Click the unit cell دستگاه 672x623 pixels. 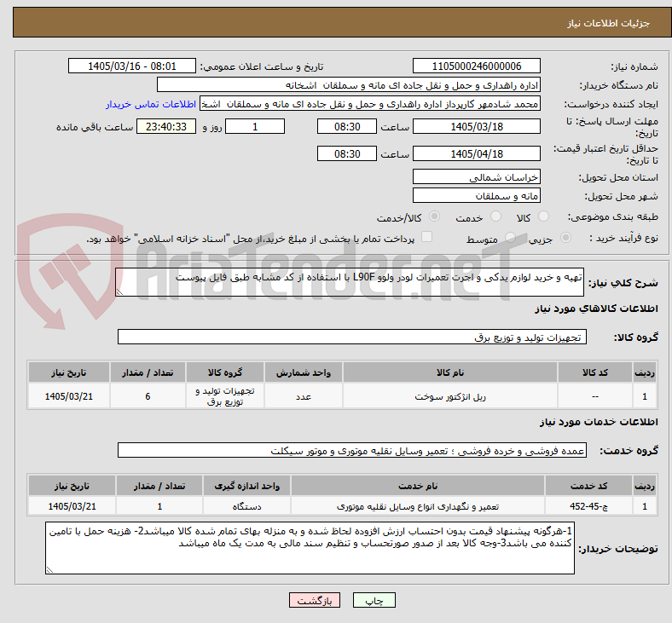pyautogui.click(x=246, y=506)
